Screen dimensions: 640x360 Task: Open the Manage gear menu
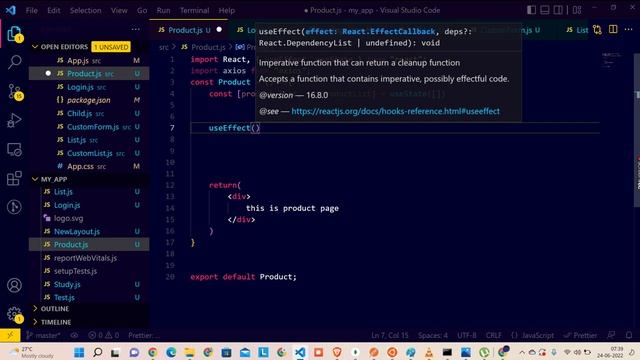click(x=14, y=314)
